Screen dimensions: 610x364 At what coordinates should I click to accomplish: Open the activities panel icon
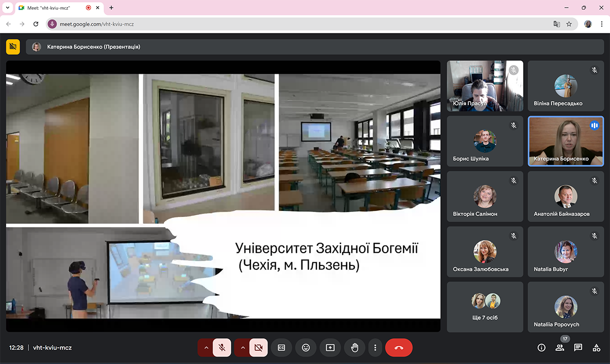[596, 348]
